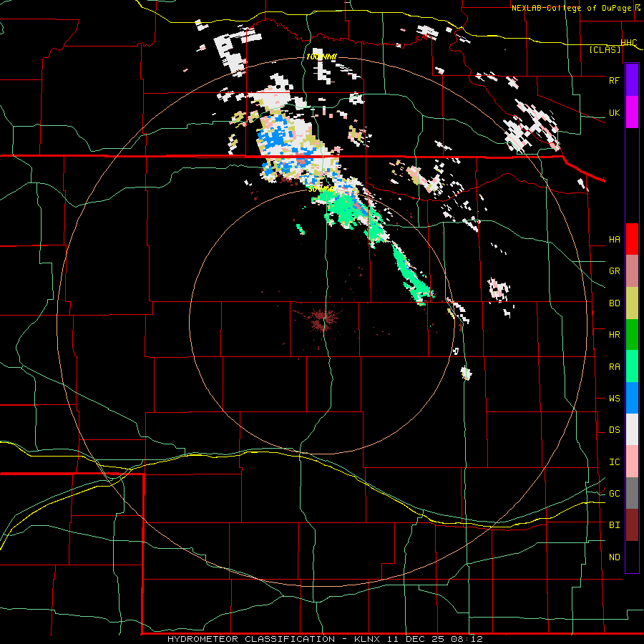Click the DS legend label
The width and height of the screenshot is (644, 644).
[x=614, y=430]
